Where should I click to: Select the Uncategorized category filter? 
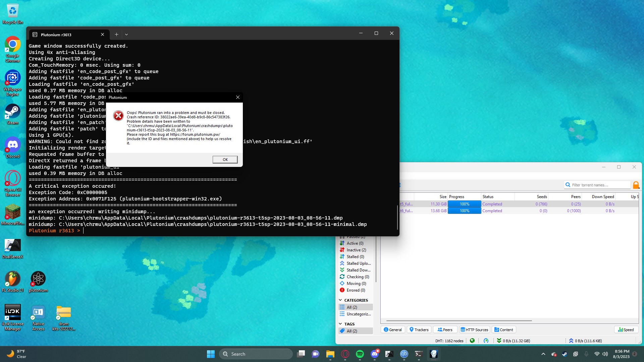pyautogui.click(x=356, y=314)
